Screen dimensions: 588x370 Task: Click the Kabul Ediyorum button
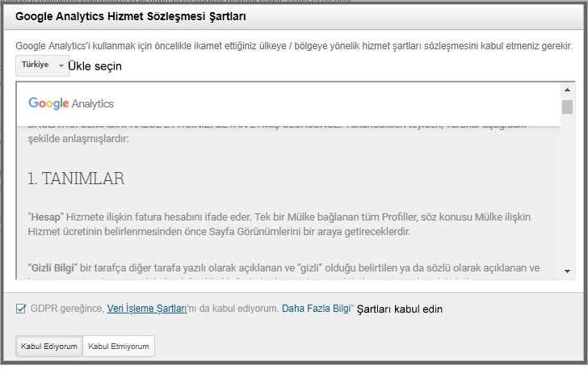pyautogui.click(x=48, y=346)
